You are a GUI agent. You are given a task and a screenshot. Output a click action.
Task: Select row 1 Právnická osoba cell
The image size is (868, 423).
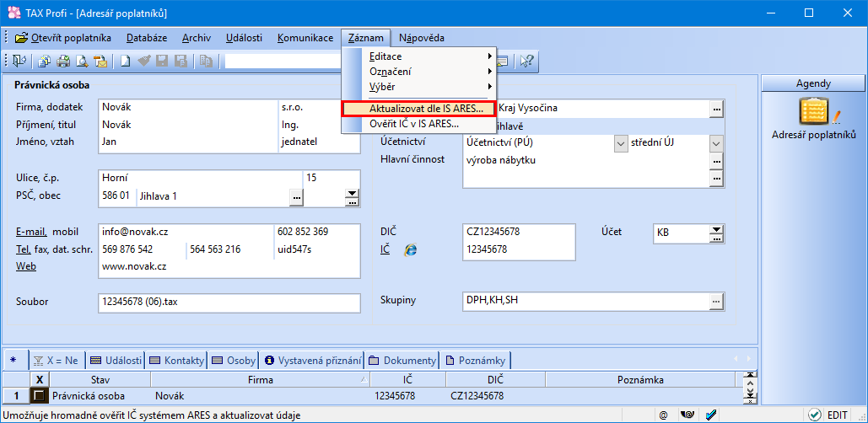pyautogui.click(x=100, y=396)
